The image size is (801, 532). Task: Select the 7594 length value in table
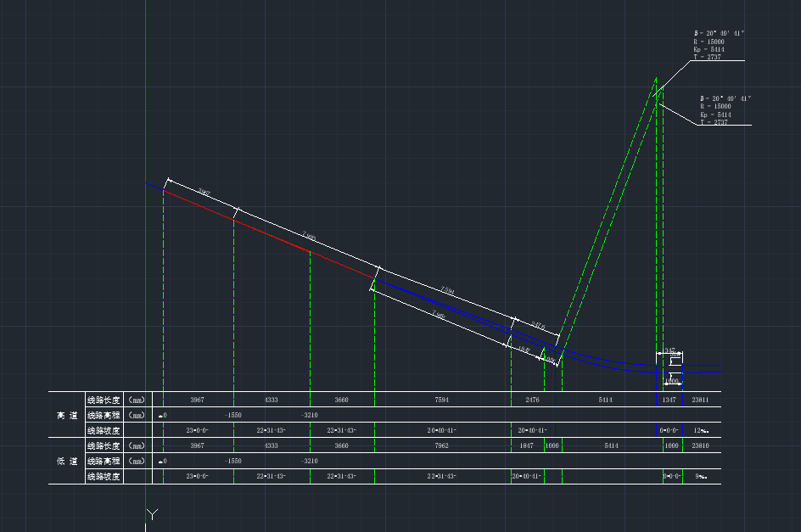point(442,400)
